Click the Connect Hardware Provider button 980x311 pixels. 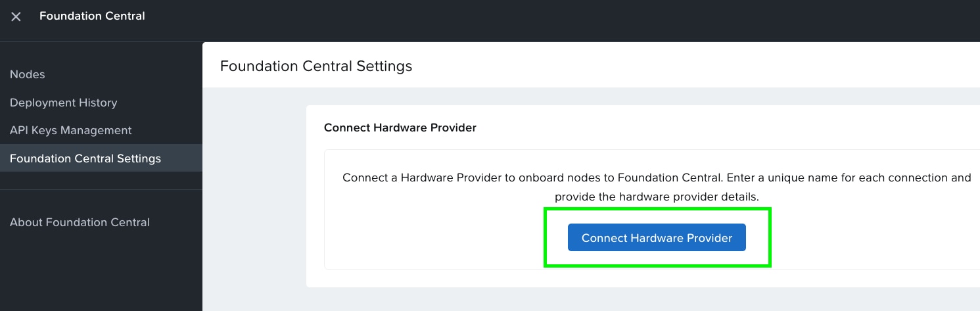(x=657, y=238)
